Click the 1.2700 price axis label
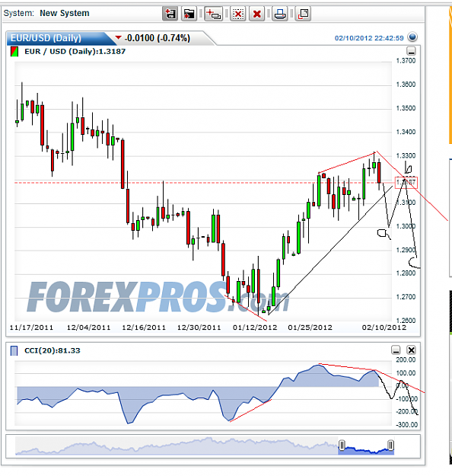 [x=406, y=297]
